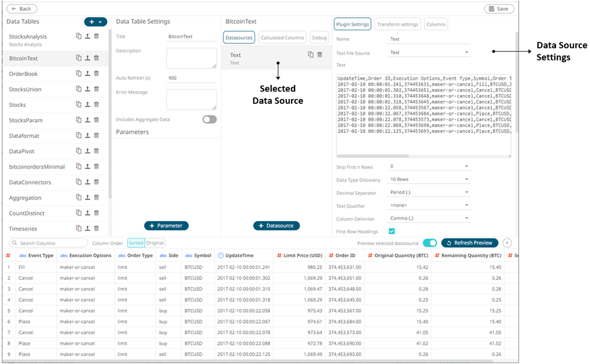The image size is (590, 364).
Task: Open the Data Type Discovery dropdown
Action: [429, 179]
